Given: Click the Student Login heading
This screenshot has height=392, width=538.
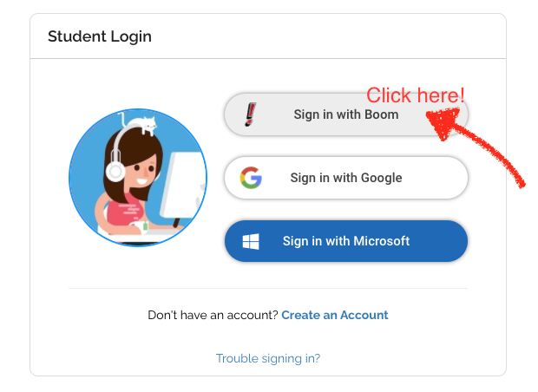Looking at the screenshot, I should (100, 36).
